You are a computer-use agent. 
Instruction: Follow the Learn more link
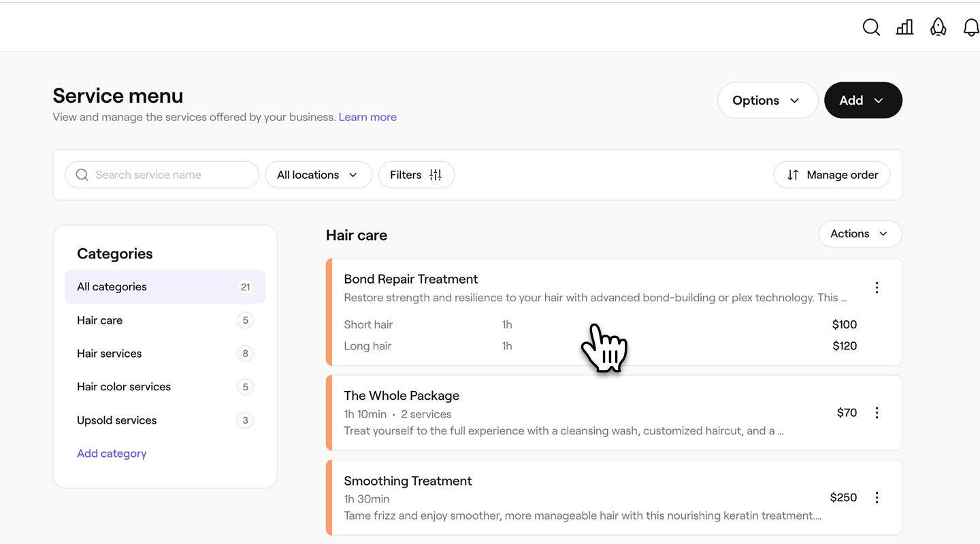367,117
